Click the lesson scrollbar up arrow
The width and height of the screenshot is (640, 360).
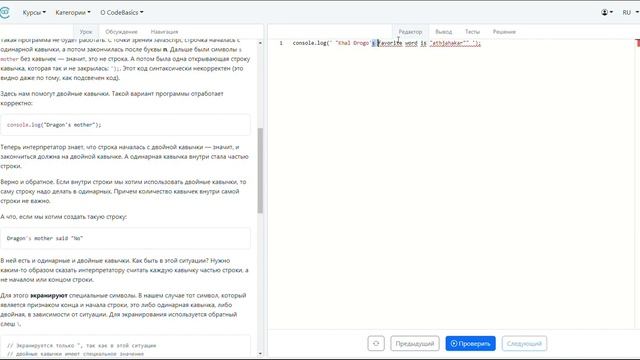(x=260, y=42)
